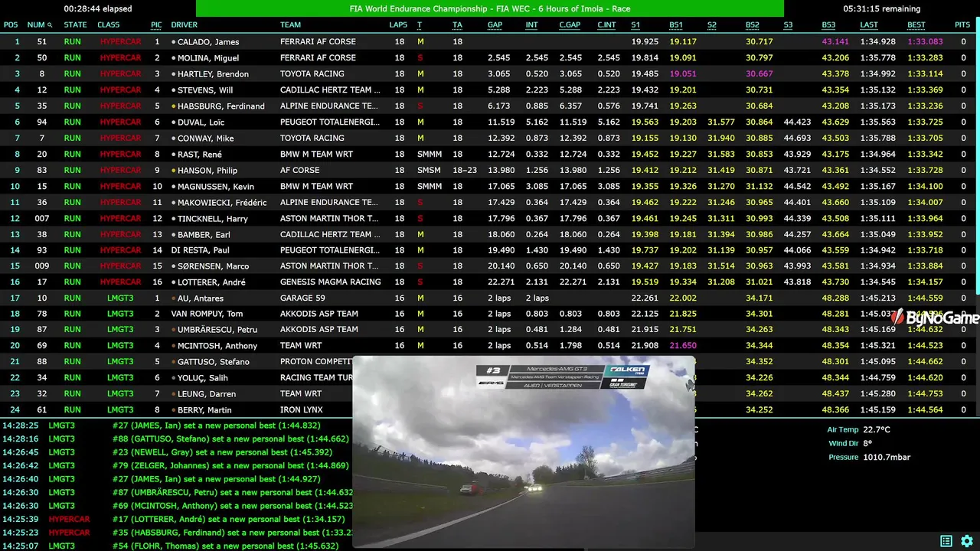Select driver TINCKNELL, Harry
The height and width of the screenshot is (551, 980).
pos(213,219)
